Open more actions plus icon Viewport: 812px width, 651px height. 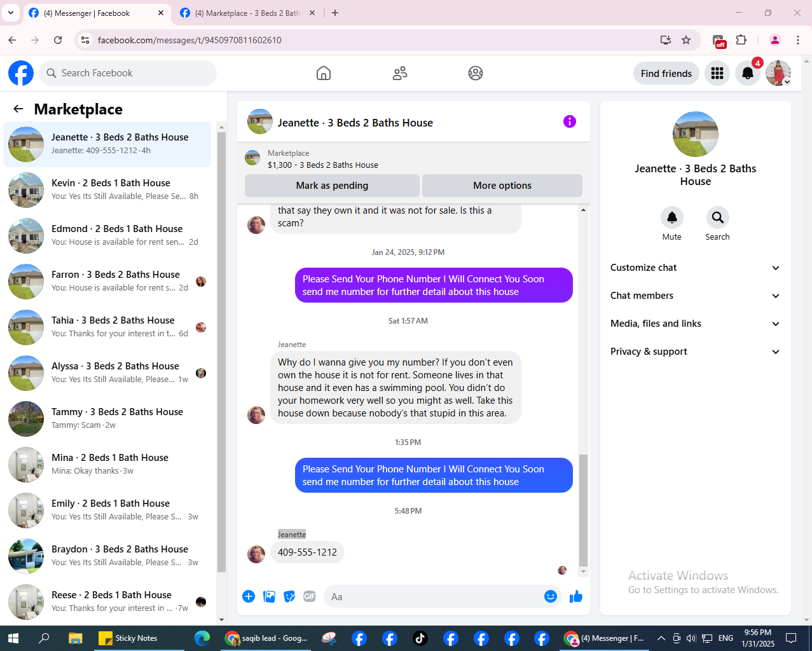pyautogui.click(x=249, y=596)
